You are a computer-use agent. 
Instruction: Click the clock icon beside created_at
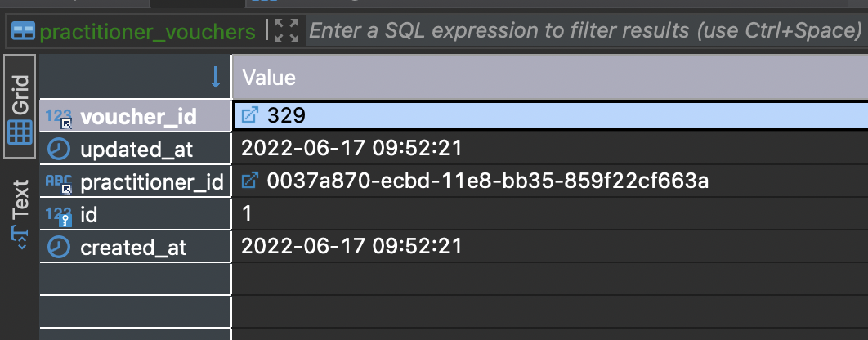(x=59, y=246)
